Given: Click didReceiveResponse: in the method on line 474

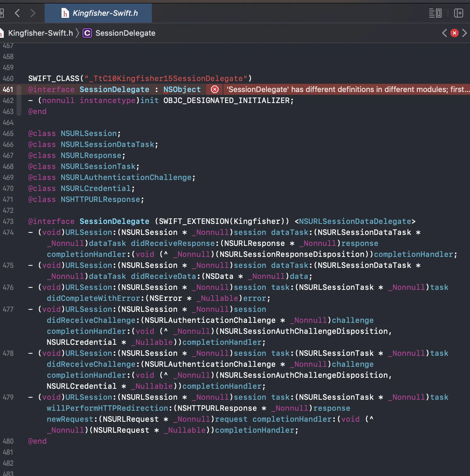Looking at the screenshot, I should coord(175,243).
